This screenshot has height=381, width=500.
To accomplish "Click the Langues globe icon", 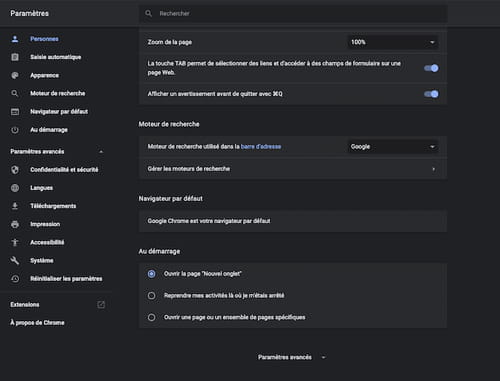I will click(15, 188).
